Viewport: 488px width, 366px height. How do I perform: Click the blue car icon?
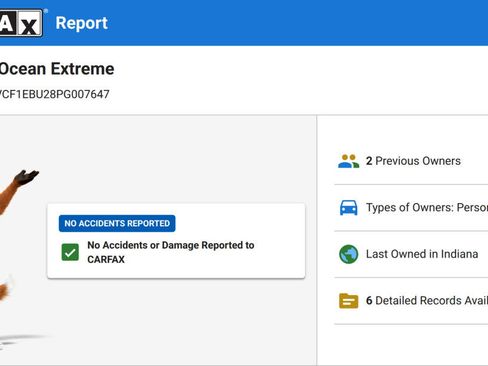point(349,208)
